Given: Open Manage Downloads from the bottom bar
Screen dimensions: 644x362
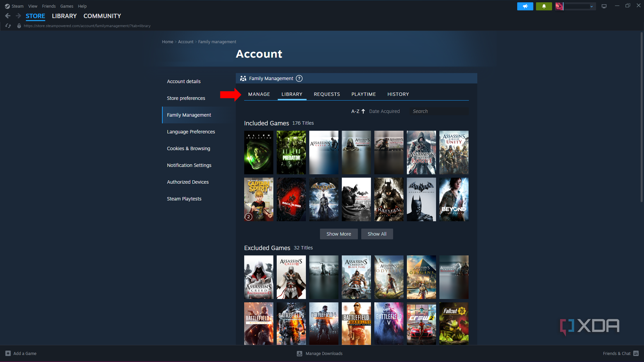Looking at the screenshot, I should pyautogui.click(x=320, y=353).
